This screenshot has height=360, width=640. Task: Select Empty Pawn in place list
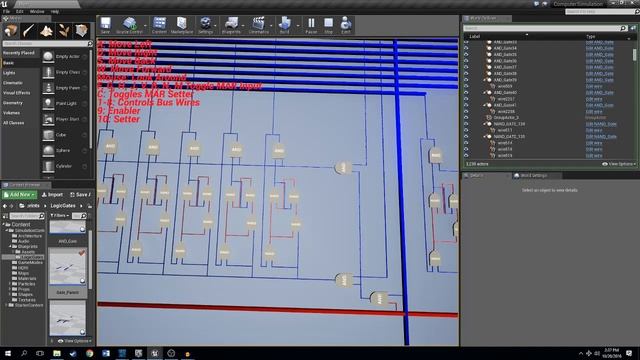tap(65, 88)
